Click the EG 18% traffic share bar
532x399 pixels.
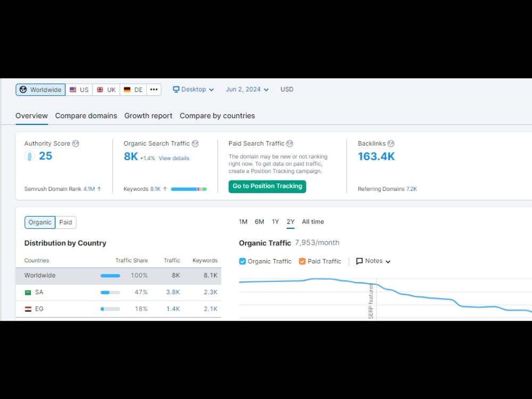pyautogui.click(x=110, y=309)
